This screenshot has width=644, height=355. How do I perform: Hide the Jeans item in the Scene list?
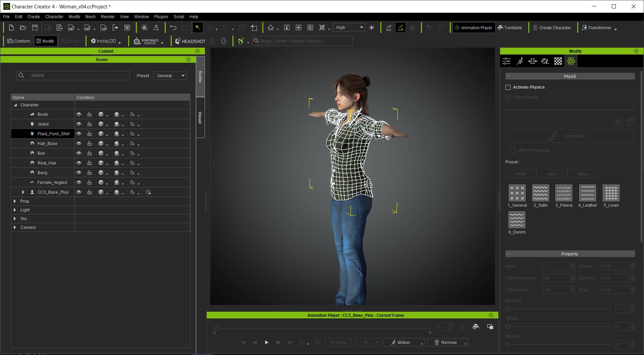tap(79, 124)
